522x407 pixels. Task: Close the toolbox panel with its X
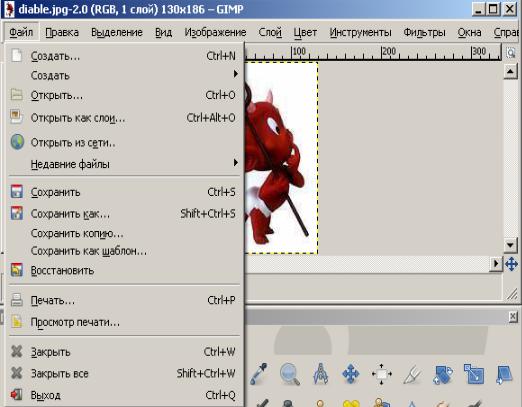(513, 316)
